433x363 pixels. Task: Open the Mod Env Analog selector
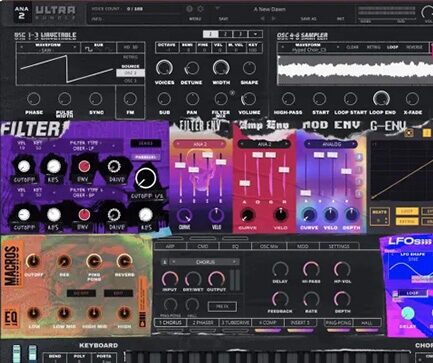point(331,144)
